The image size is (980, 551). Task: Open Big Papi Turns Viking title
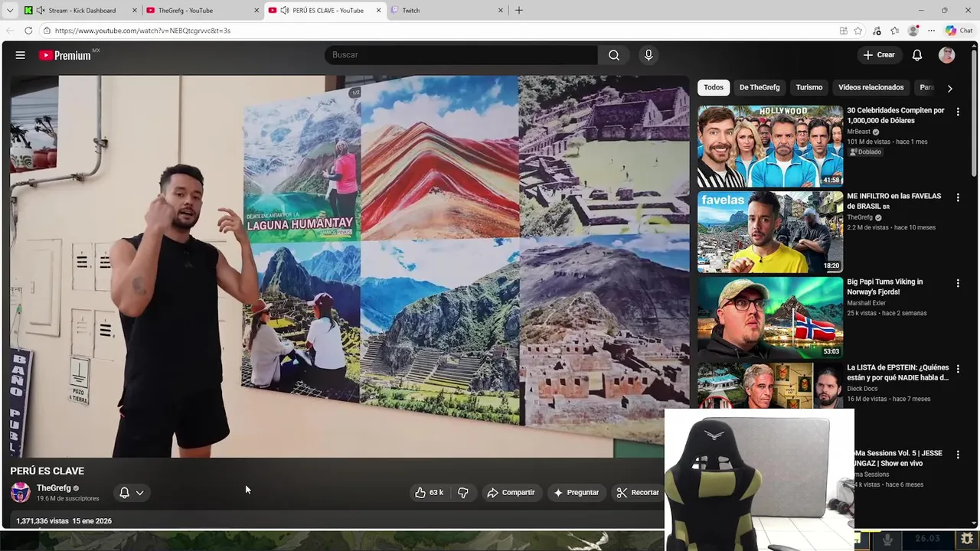click(884, 287)
